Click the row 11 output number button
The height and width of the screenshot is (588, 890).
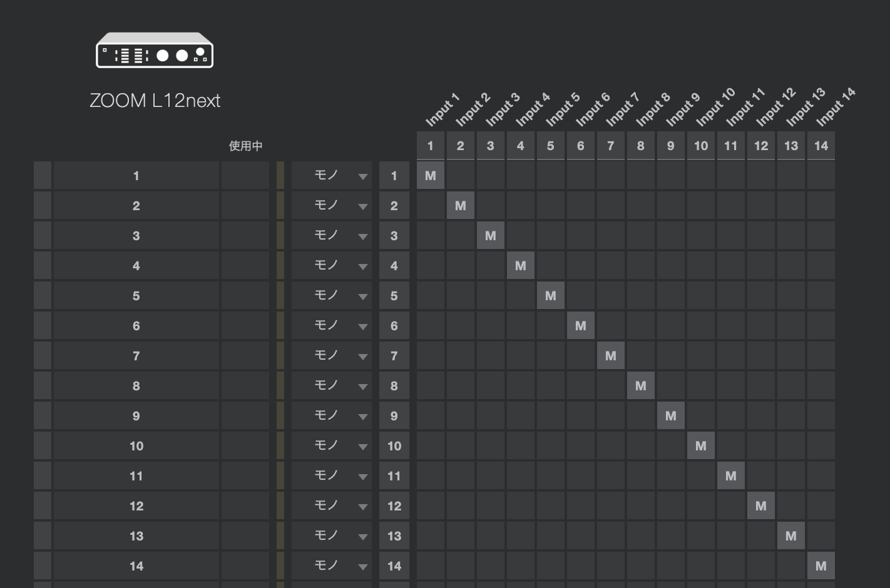(x=394, y=476)
